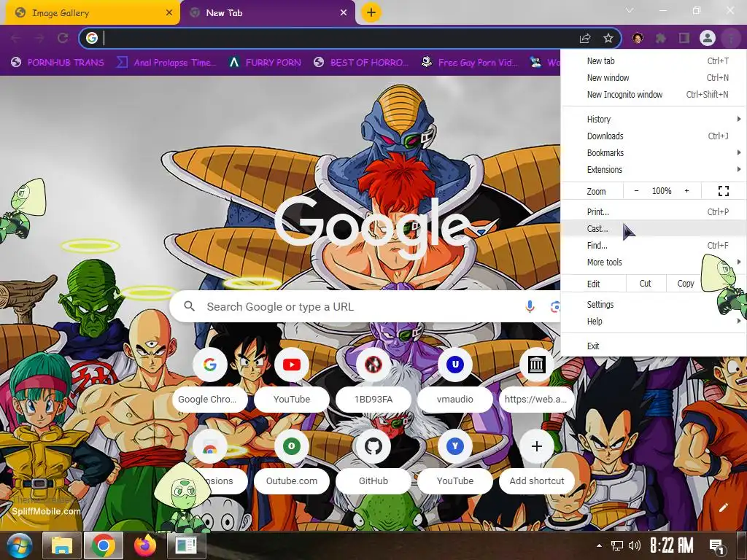
Task: Click the Add shortcut plus tile
Action: pyautogui.click(x=536, y=461)
